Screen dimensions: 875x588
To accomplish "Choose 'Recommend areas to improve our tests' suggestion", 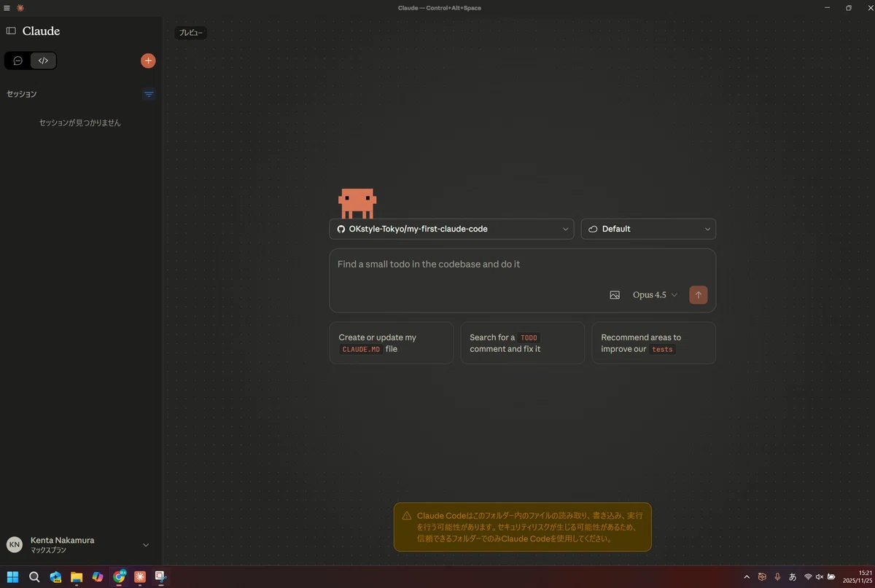I will [654, 343].
